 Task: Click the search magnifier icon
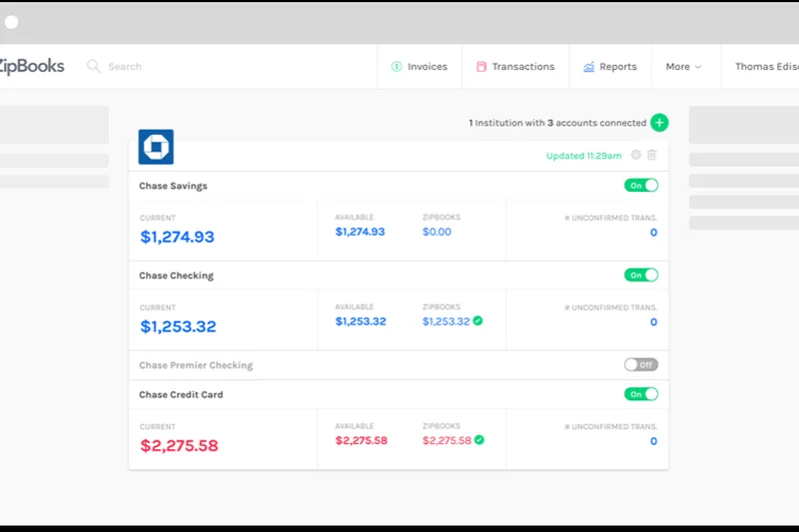click(94, 66)
